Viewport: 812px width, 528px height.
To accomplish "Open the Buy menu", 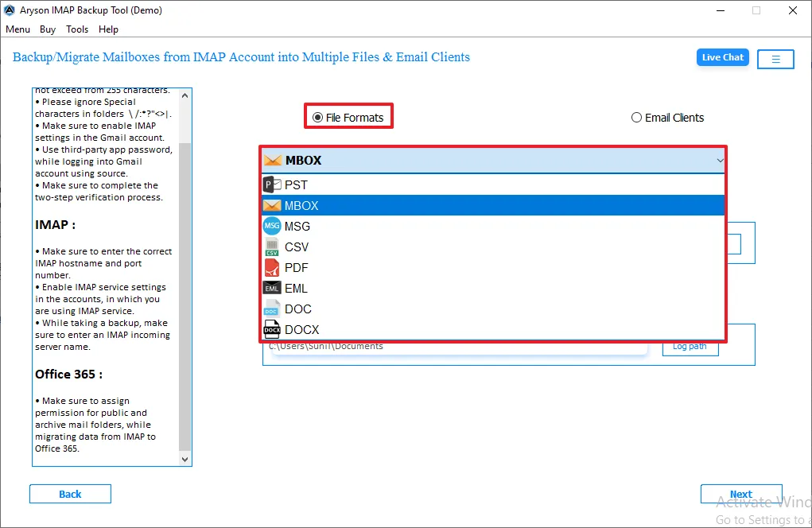I will (48, 29).
